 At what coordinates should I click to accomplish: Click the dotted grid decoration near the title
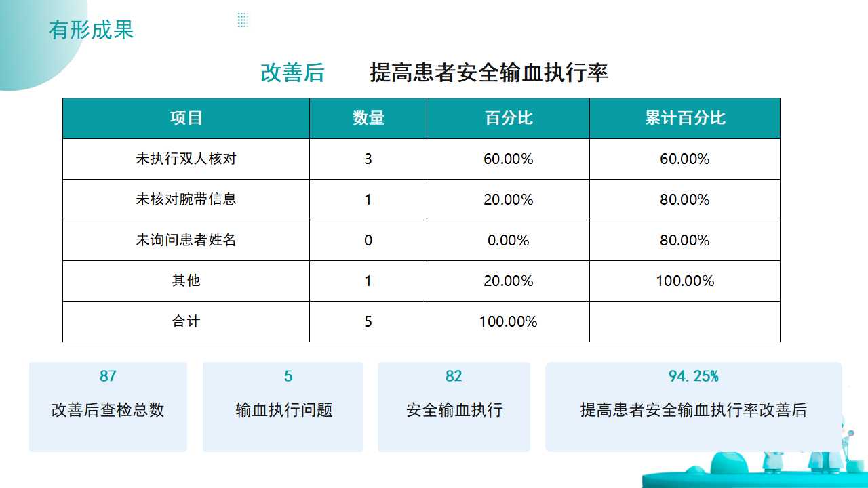click(243, 20)
